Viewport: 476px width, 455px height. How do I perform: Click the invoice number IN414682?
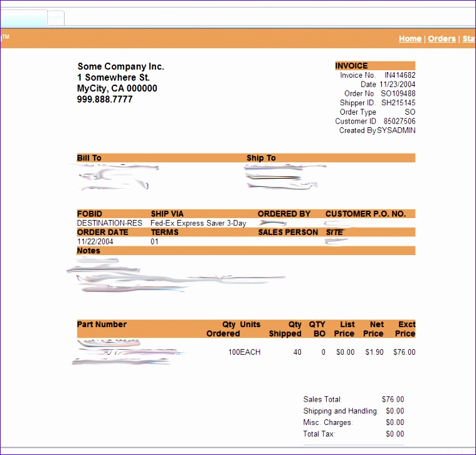399,75
